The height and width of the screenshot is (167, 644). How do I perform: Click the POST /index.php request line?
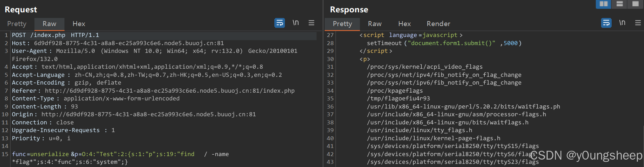coord(56,35)
